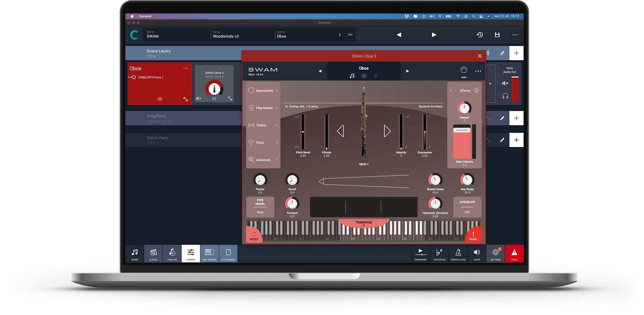Viewport: 644px width, 315px height.
Task: Switch to previous oboe model triangle
Action: [340, 131]
